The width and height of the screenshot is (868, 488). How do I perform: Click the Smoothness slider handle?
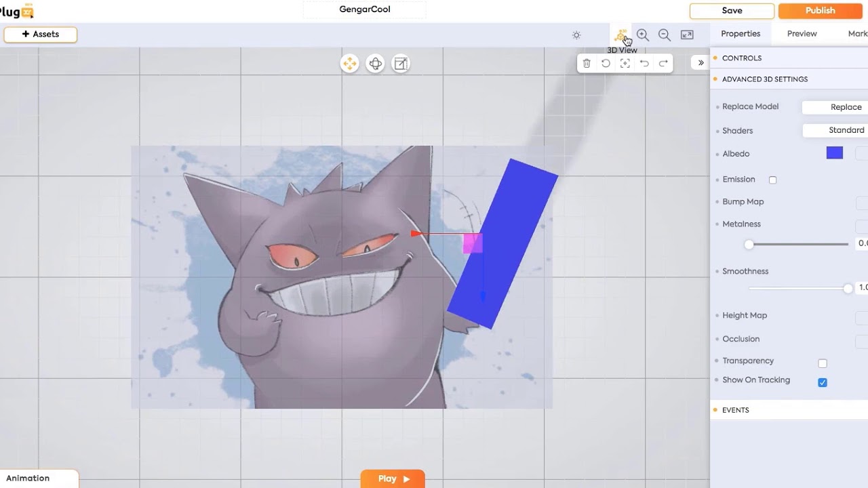click(x=848, y=289)
